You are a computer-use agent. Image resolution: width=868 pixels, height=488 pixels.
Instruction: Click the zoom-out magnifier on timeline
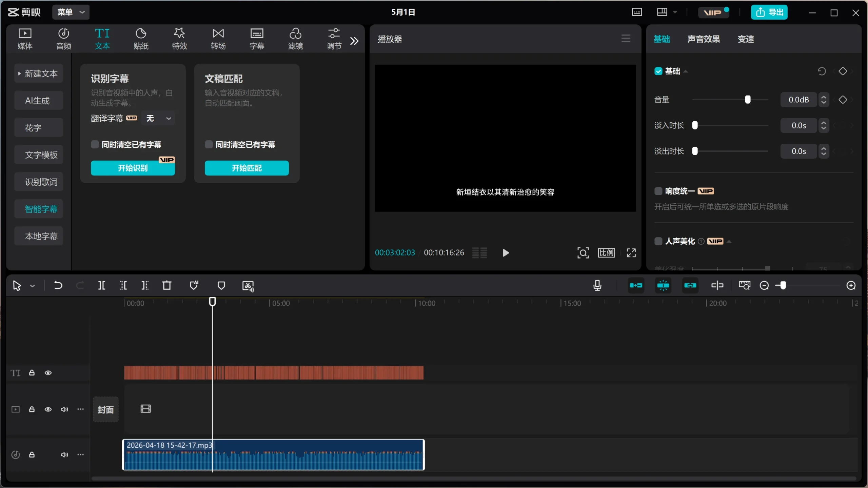tap(764, 285)
